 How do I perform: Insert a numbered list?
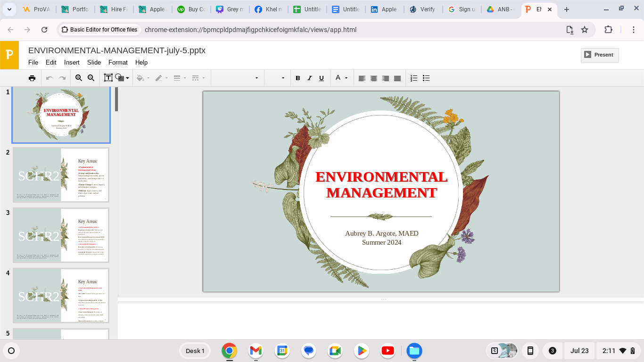(414, 78)
